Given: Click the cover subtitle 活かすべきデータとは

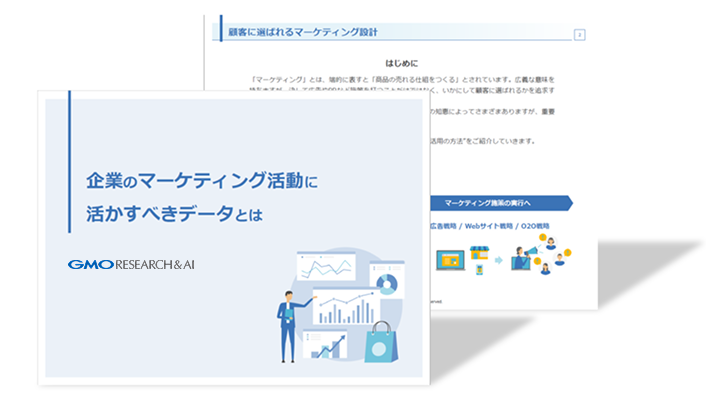Looking at the screenshot, I should coord(174,214).
